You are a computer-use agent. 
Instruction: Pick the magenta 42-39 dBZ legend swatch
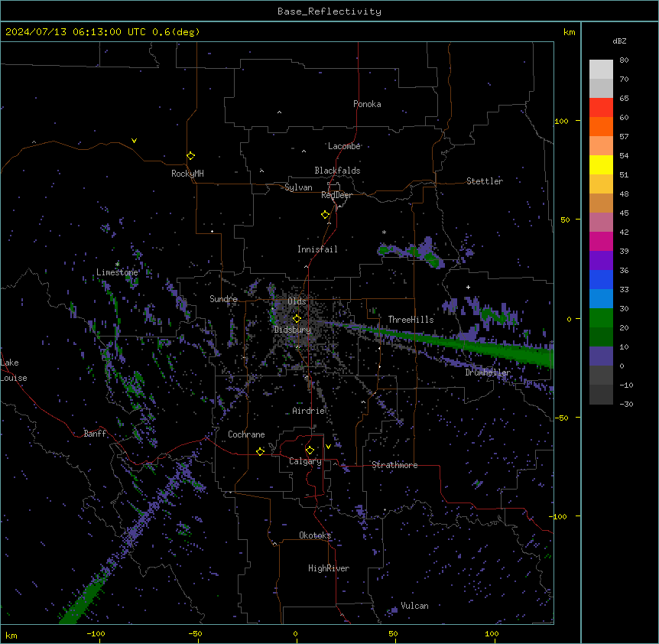pos(601,241)
